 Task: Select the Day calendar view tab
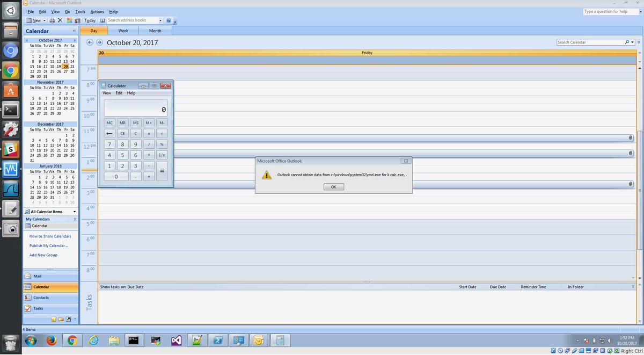94,31
